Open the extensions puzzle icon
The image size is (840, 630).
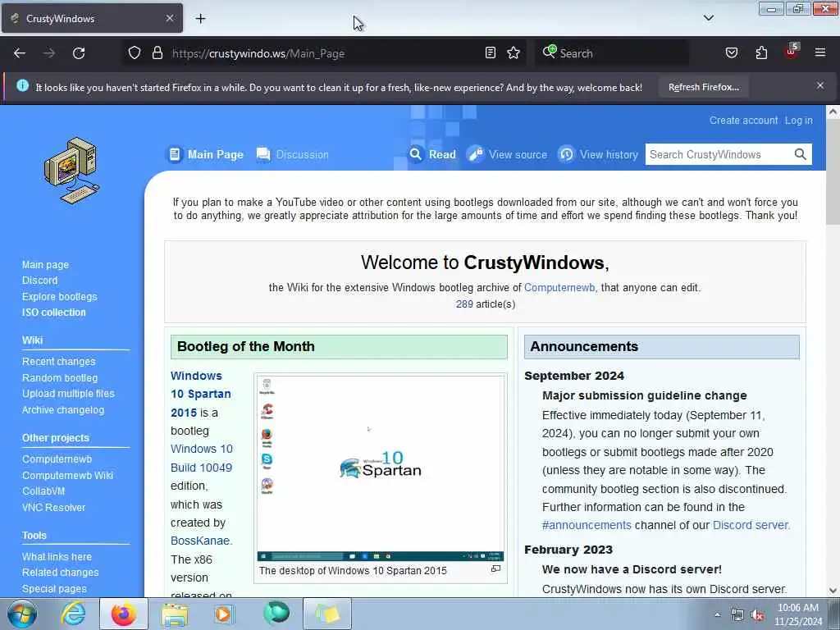761,52
